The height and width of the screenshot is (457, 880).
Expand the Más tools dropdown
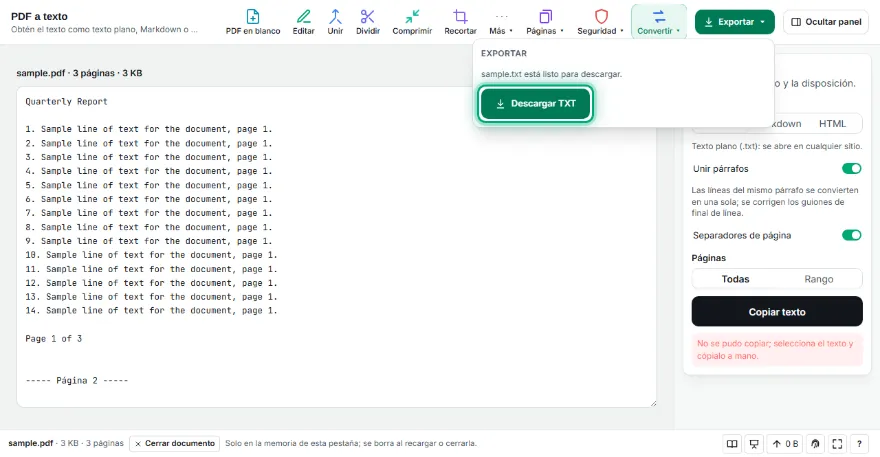tap(501, 22)
